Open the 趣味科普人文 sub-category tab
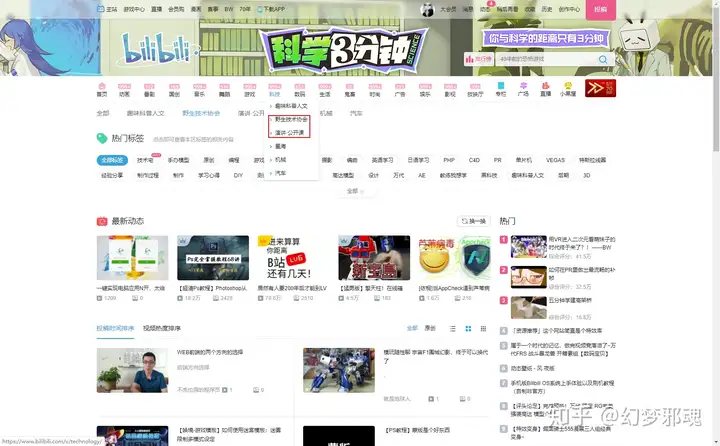Viewport: 720px width, 446px height. coord(146,113)
